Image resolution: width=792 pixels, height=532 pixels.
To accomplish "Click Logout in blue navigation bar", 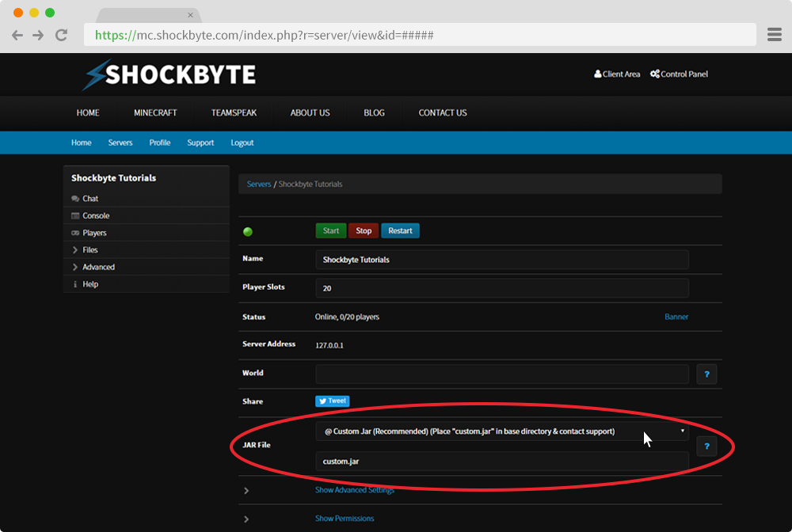I will (x=242, y=142).
